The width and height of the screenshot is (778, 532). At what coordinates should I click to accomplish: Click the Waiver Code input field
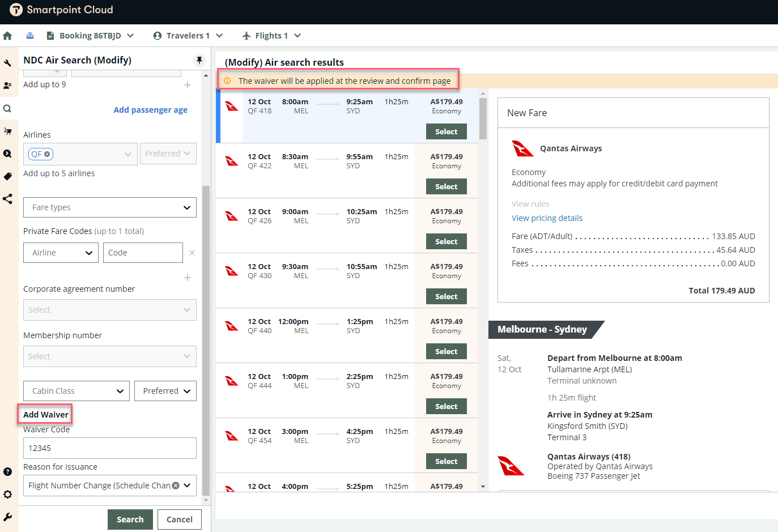tap(110, 448)
